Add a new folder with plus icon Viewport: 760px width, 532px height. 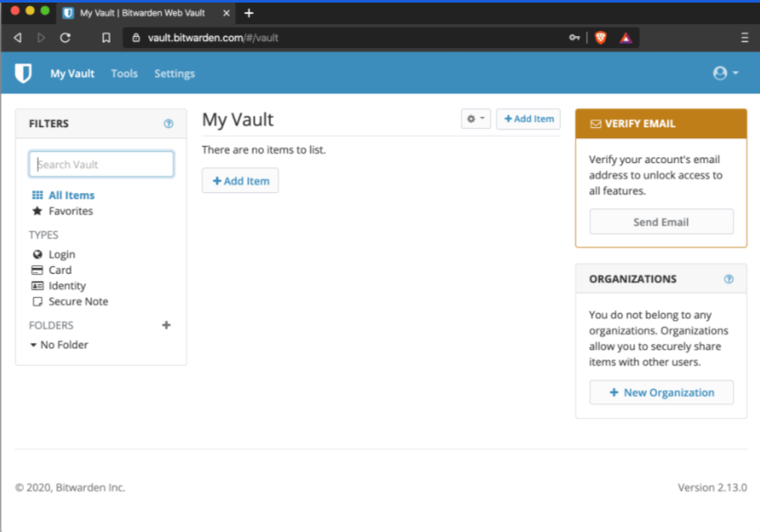[166, 325]
